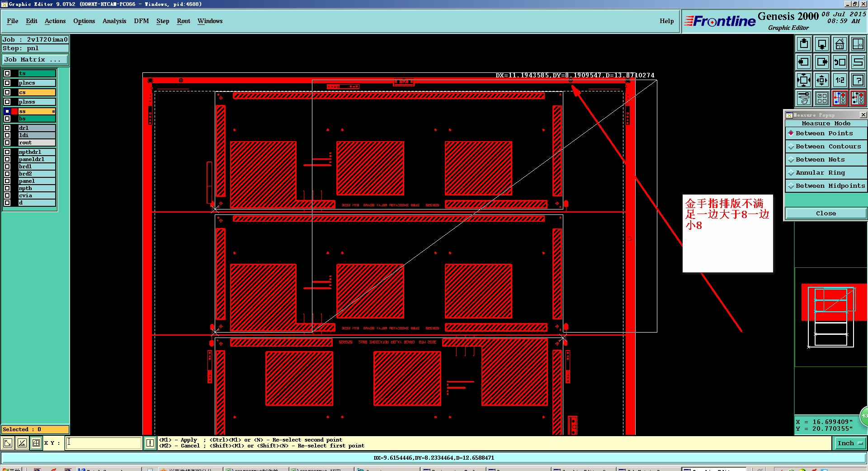Click the XY split window icon
868x471 pixels.
[x=858, y=44]
